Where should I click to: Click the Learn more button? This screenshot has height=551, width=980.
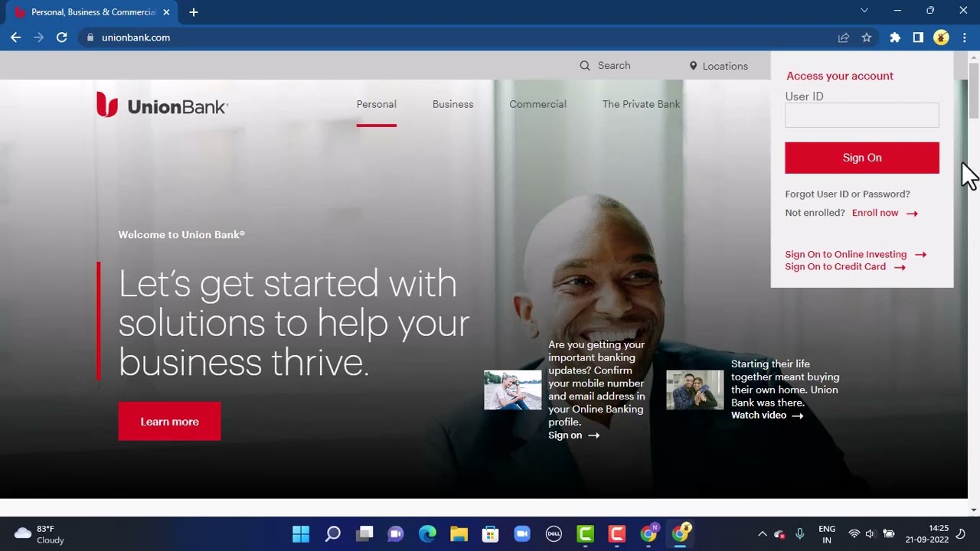point(169,422)
